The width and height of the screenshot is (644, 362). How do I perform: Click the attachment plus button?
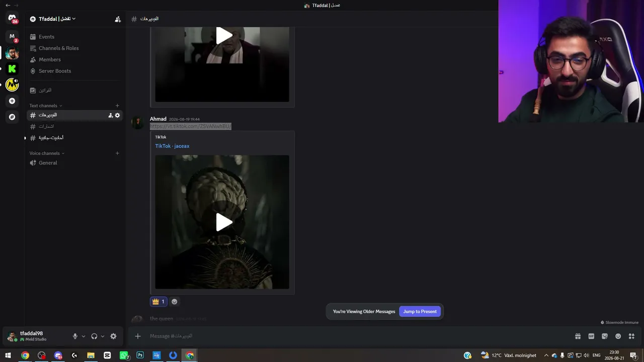pos(138,336)
